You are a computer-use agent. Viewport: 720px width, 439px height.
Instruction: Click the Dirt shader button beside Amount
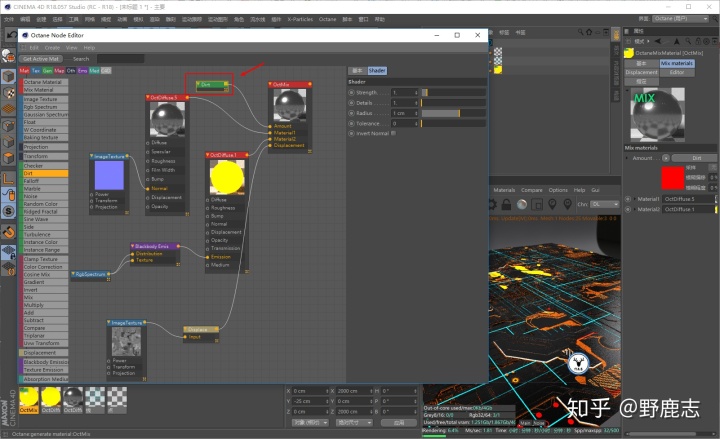696,158
